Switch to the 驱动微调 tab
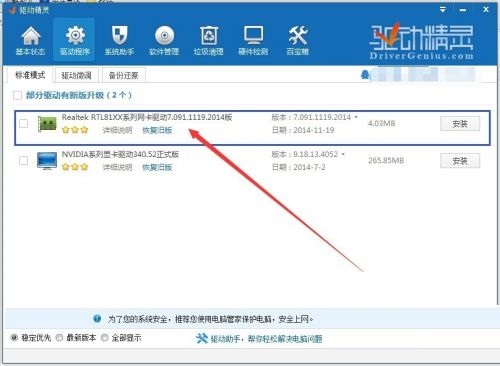This screenshot has width=500, height=366. pyautogui.click(x=76, y=75)
